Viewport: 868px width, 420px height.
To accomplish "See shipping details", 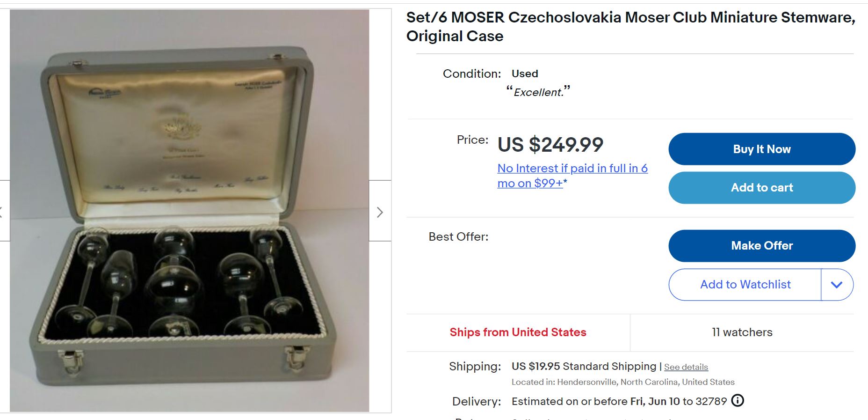I will tap(686, 367).
